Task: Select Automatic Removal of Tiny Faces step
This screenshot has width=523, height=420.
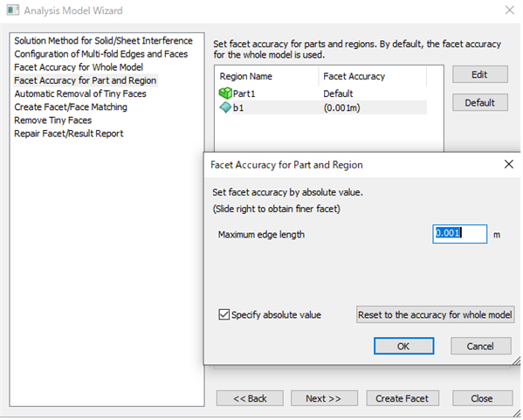Action: tap(80, 93)
